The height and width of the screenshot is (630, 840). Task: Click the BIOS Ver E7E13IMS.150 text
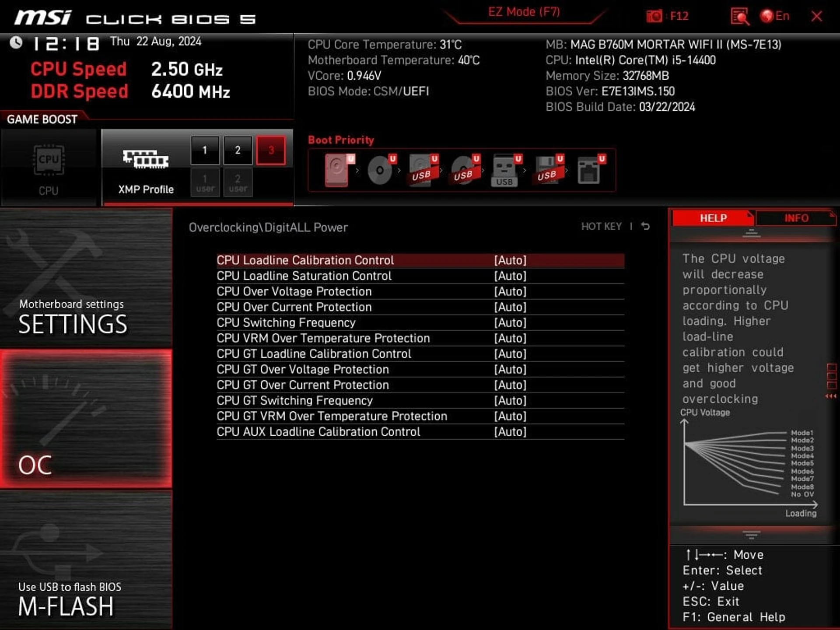(x=610, y=91)
